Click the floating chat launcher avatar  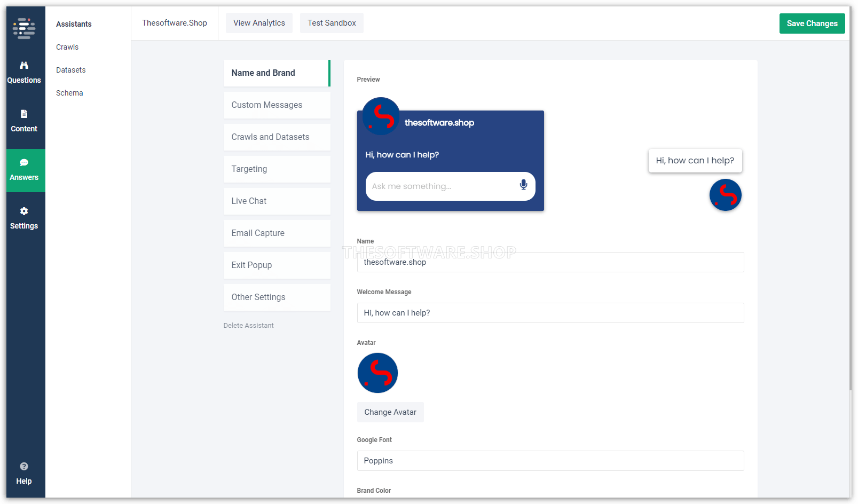click(725, 195)
